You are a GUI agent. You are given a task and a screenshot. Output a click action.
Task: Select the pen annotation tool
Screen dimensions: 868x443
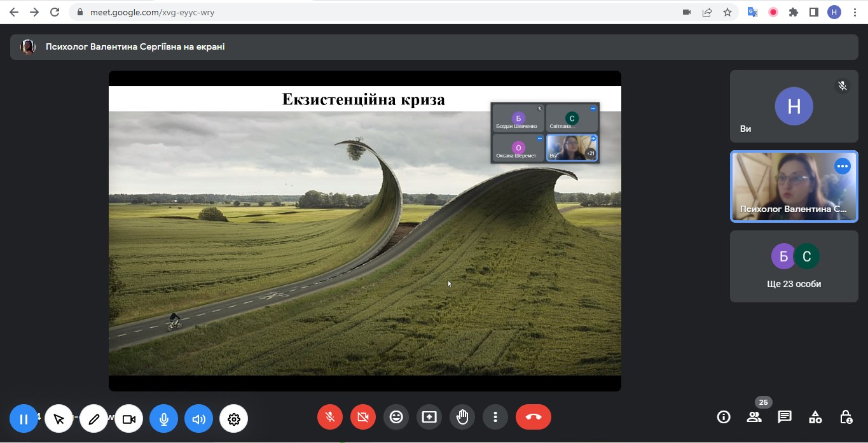(94, 419)
